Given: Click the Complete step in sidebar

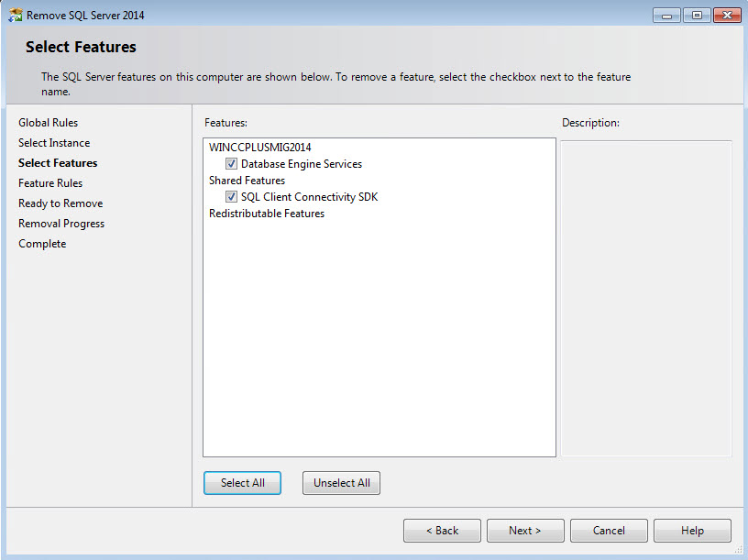Looking at the screenshot, I should (x=42, y=244).
